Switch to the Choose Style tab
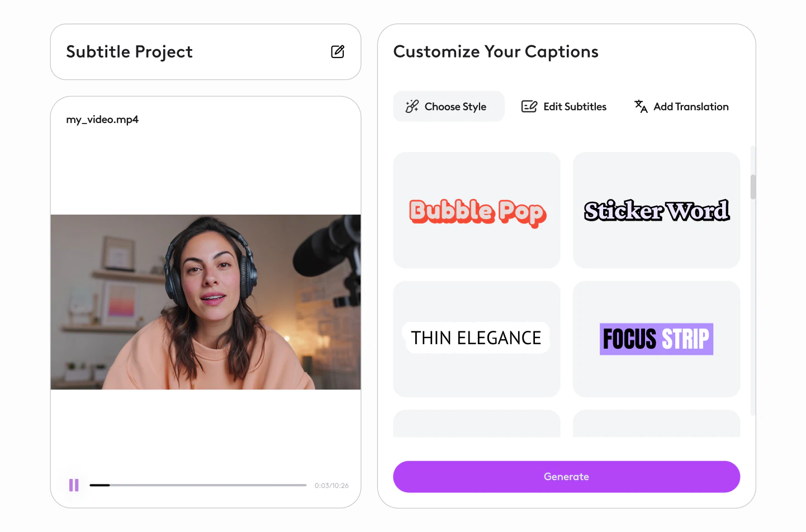Screen dimensions: 806x532 tap(448, 106)
